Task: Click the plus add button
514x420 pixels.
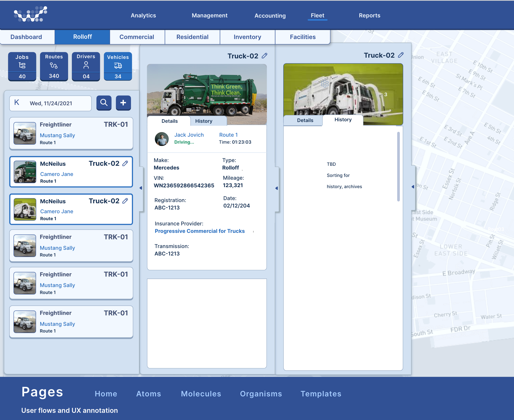Action: coord(123,103)
